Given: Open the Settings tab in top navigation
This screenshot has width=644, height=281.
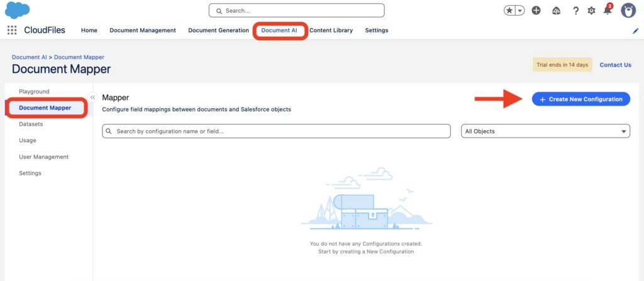Looking at the screenshot, I should click(x=377, y=30).
